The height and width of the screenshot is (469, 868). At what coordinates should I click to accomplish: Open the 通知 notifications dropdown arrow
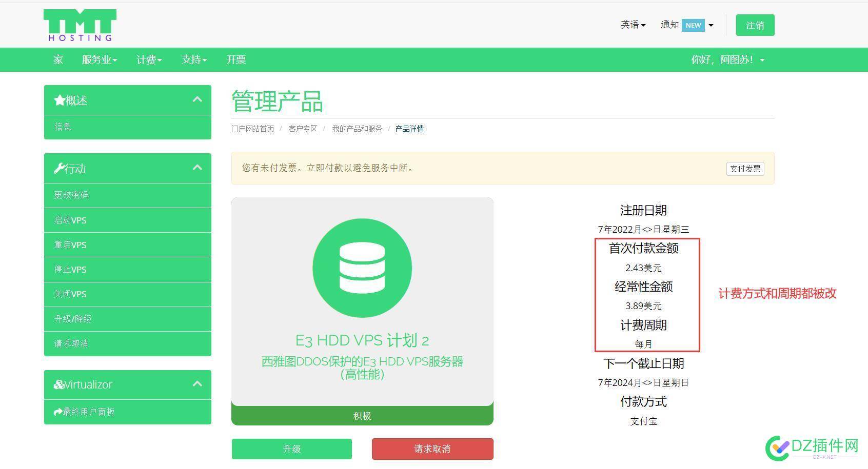711,25
